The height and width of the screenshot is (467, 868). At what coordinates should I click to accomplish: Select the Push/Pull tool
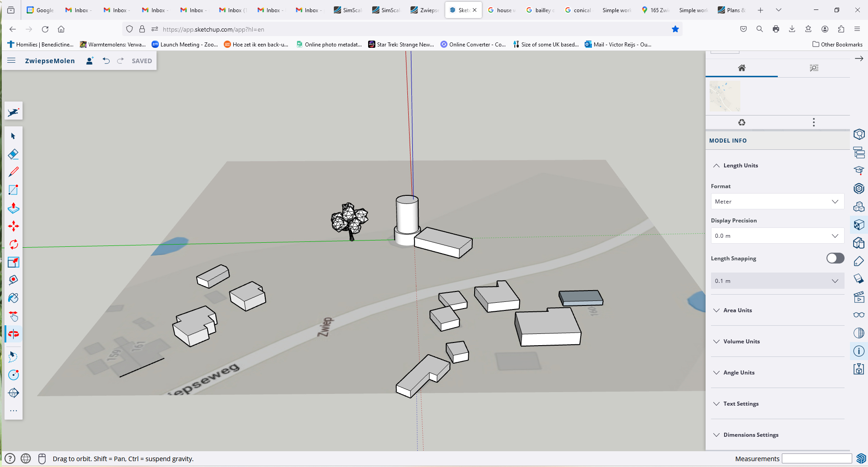click(13, 208)
